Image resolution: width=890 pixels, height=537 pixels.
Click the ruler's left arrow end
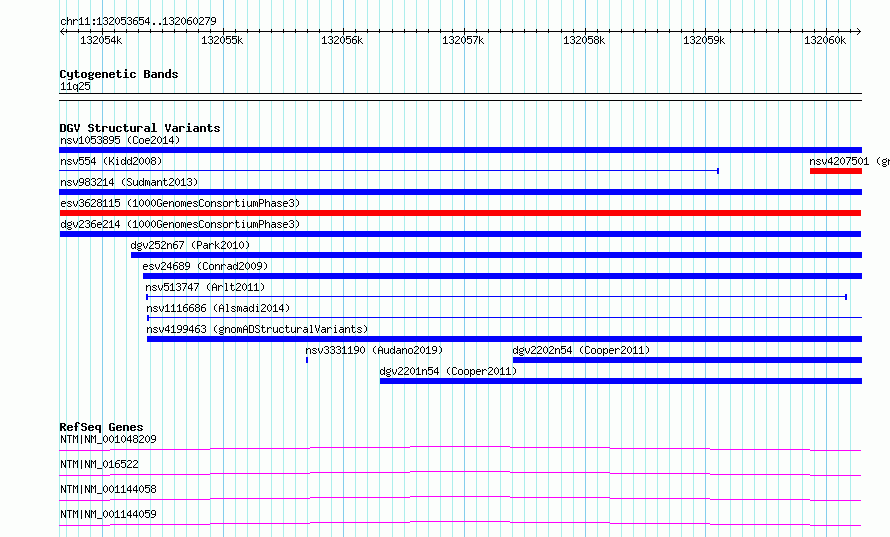(62, 31)
